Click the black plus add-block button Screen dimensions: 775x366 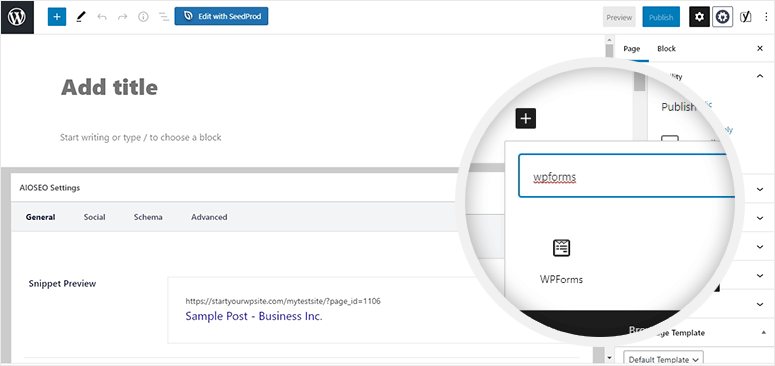[x=526, y=119]
